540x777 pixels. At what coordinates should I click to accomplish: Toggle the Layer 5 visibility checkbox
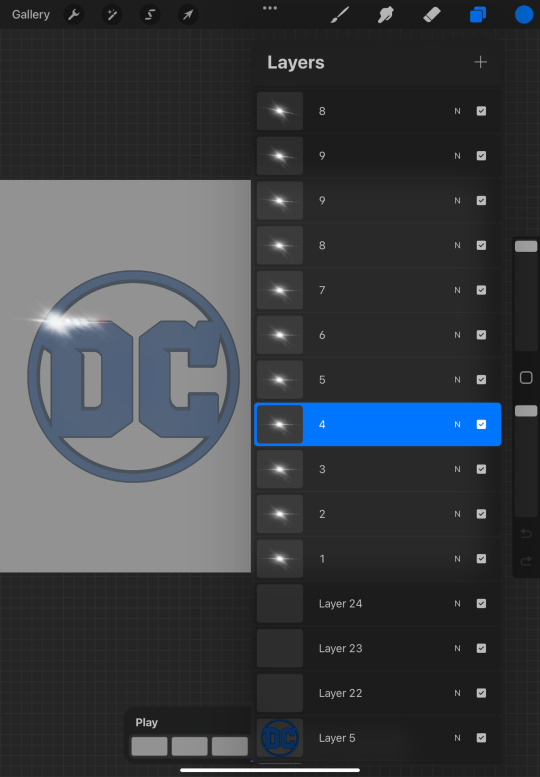(x=481, y=738)
